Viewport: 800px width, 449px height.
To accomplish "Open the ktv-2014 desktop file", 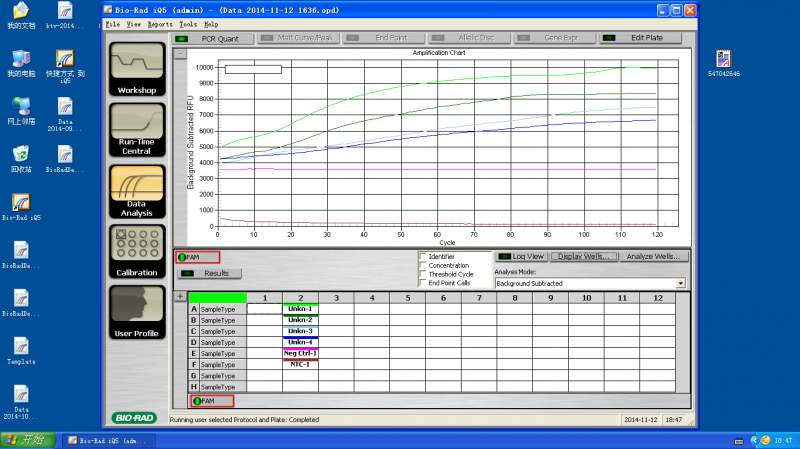I will [62, 15].
